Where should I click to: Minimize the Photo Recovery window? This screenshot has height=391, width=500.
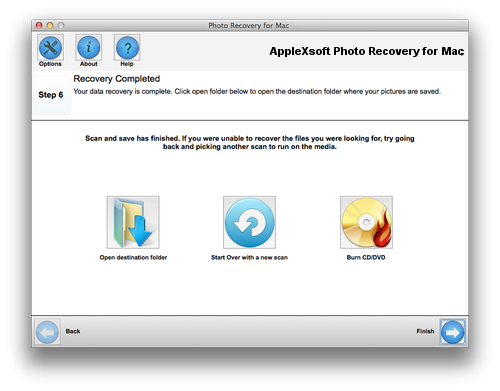[50, 25]
